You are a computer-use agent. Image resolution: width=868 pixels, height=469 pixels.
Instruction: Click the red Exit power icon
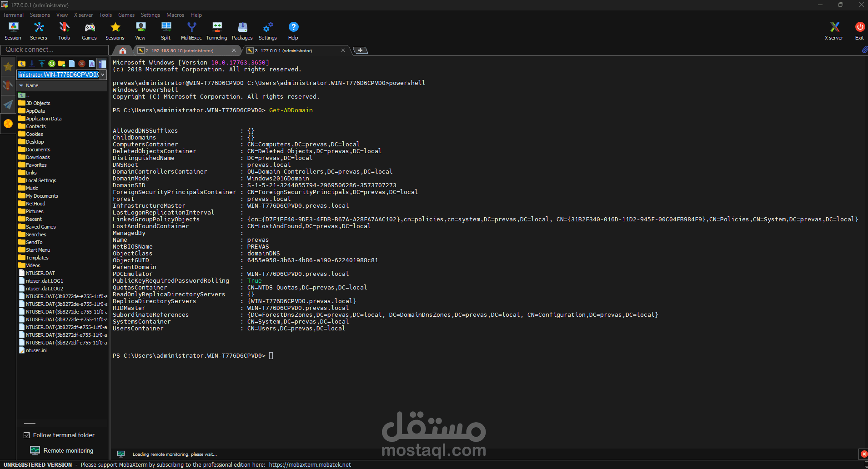pyautogui.click(x=859, y=31)
